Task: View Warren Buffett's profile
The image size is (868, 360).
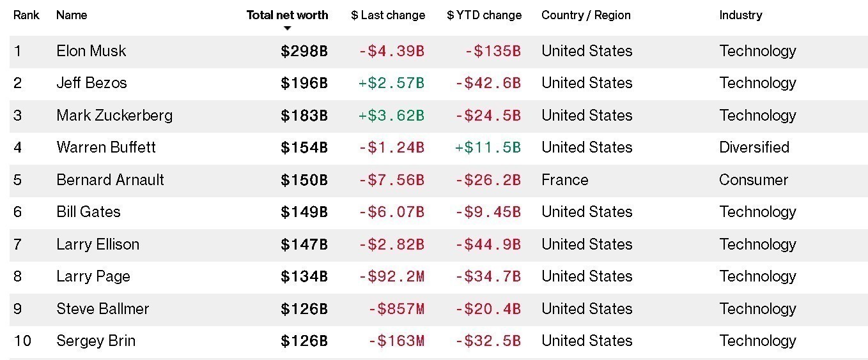Action: tap(106, 147)
